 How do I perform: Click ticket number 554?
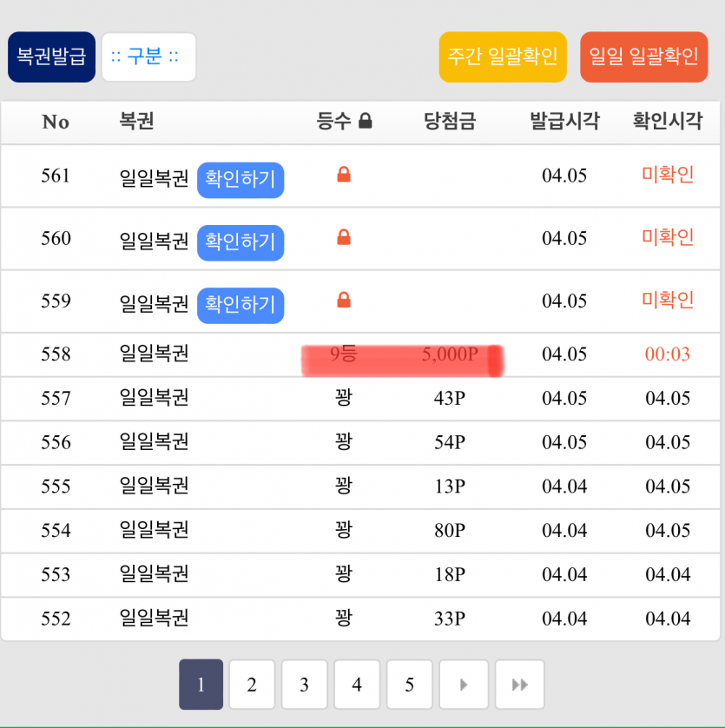[x=56, y=531]
